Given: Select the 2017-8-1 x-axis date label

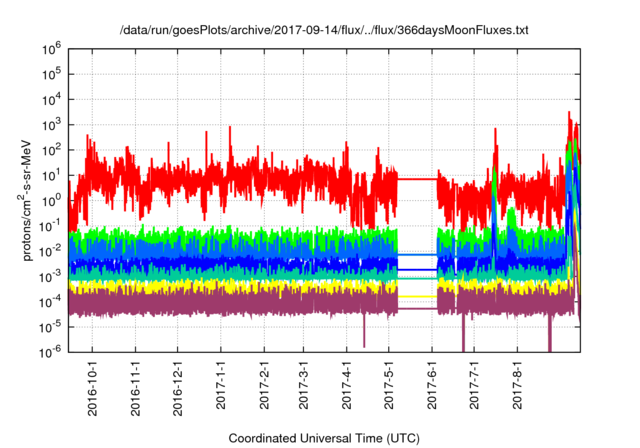Looking at the screenshot, I should 518,385.
